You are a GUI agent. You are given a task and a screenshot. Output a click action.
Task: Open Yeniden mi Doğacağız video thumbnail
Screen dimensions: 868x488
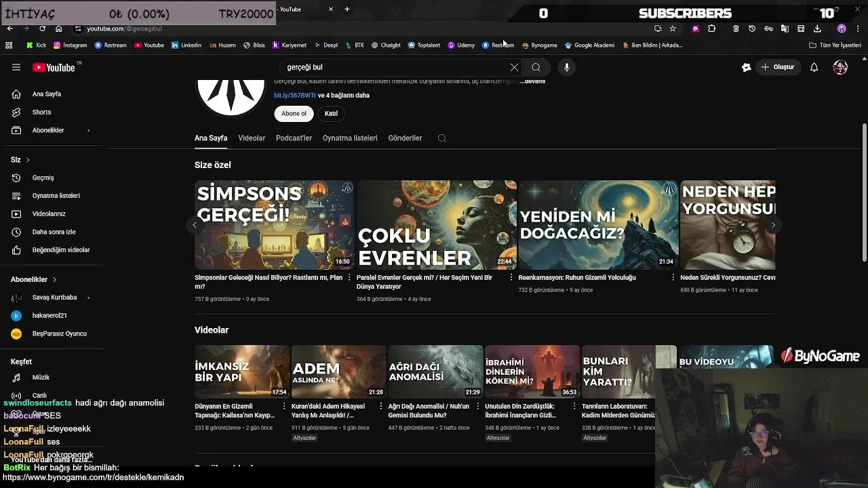pyautogui.click(x=598, y=225)
